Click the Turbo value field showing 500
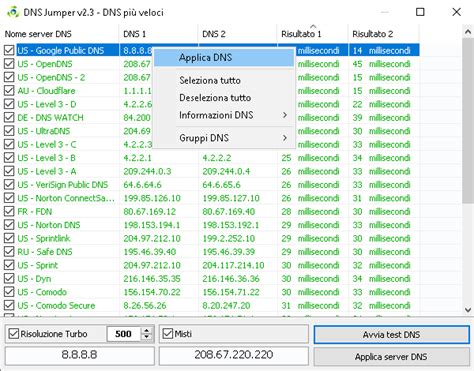 [x=124, y=334]
